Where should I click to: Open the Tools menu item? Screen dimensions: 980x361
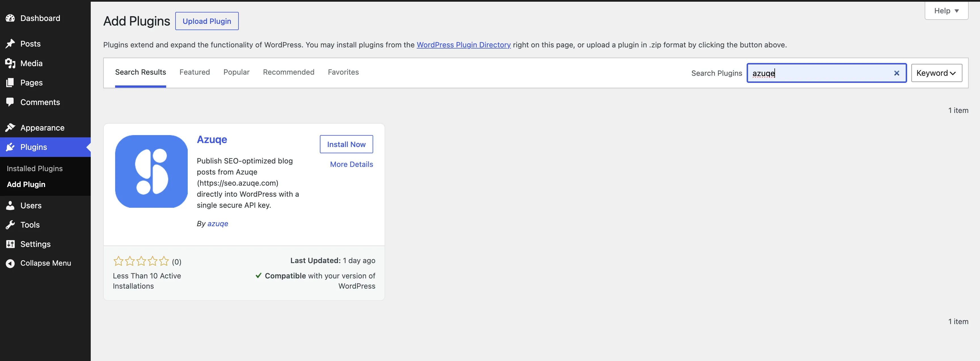pos(45,225)
